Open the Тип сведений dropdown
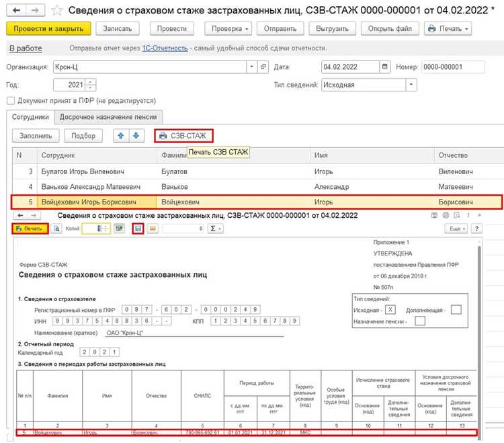Image resolution: width=504 pixels, height=443 pixels. [x=411, y=85]
